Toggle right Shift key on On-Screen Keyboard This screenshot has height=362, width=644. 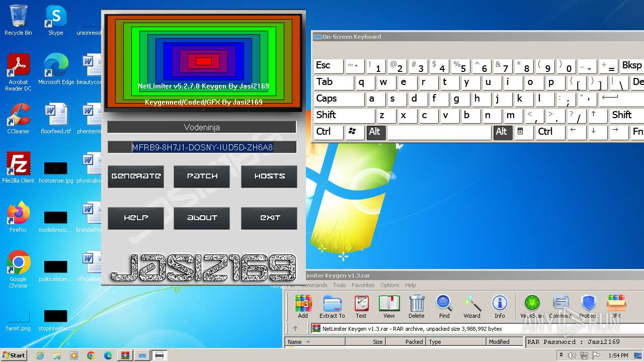[626, 115]
